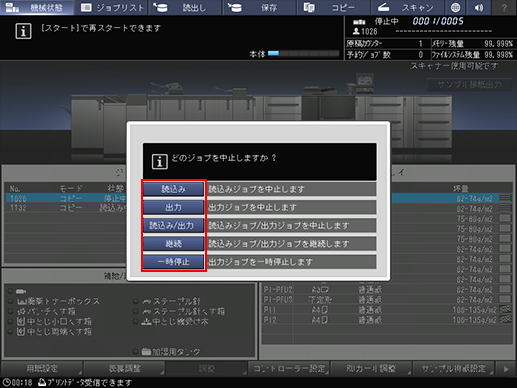Click the ステープル針くず箱 staple scrap indicator
The height and width of the screenshot is (388, 517).
[179, 311]
